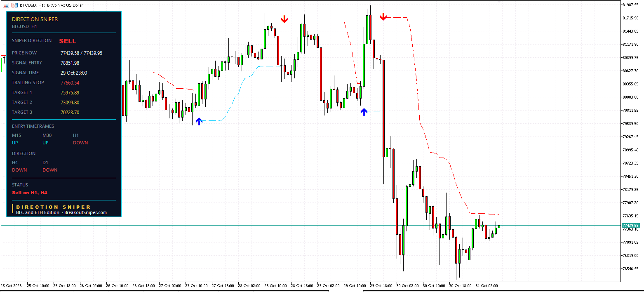Click the DIRECTION SNIPER panel heading
Image resolution: width=644 pixels, height=292 pixels.
point(35,19)
